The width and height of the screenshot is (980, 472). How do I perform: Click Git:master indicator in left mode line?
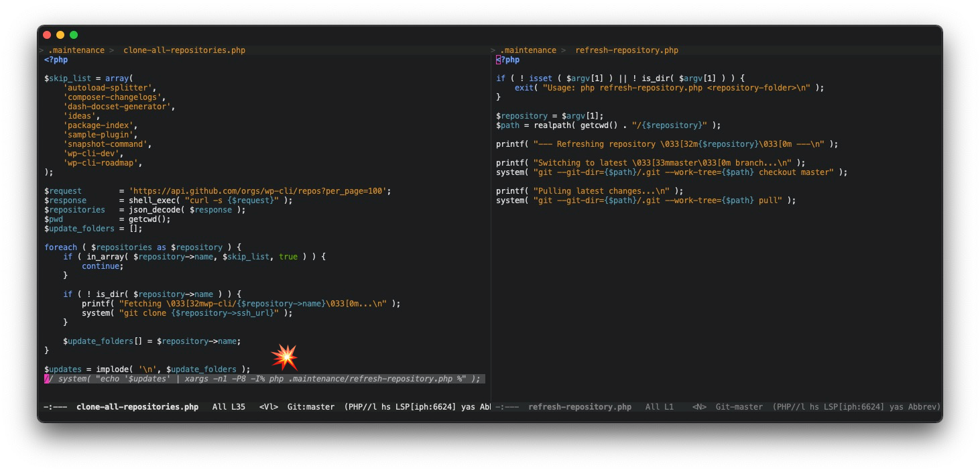point(311,407)
